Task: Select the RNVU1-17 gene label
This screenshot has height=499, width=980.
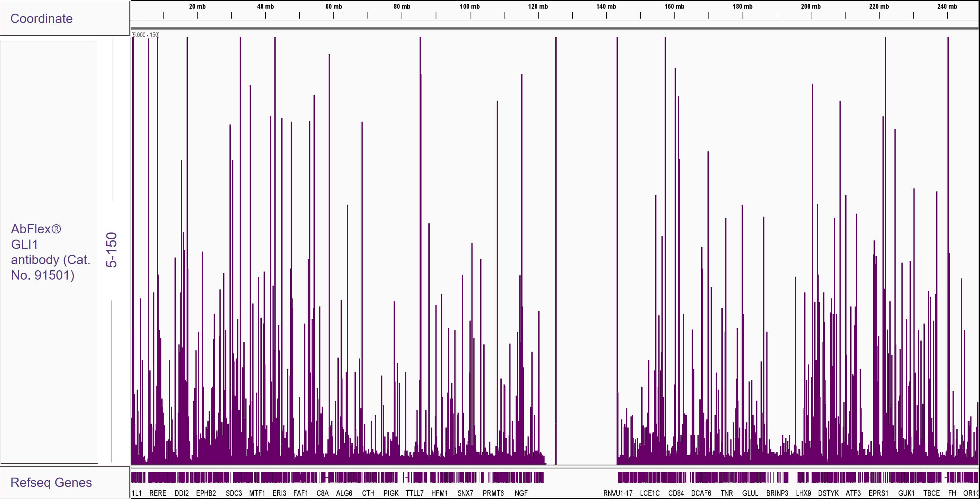Action: click(x=618, y=493)
